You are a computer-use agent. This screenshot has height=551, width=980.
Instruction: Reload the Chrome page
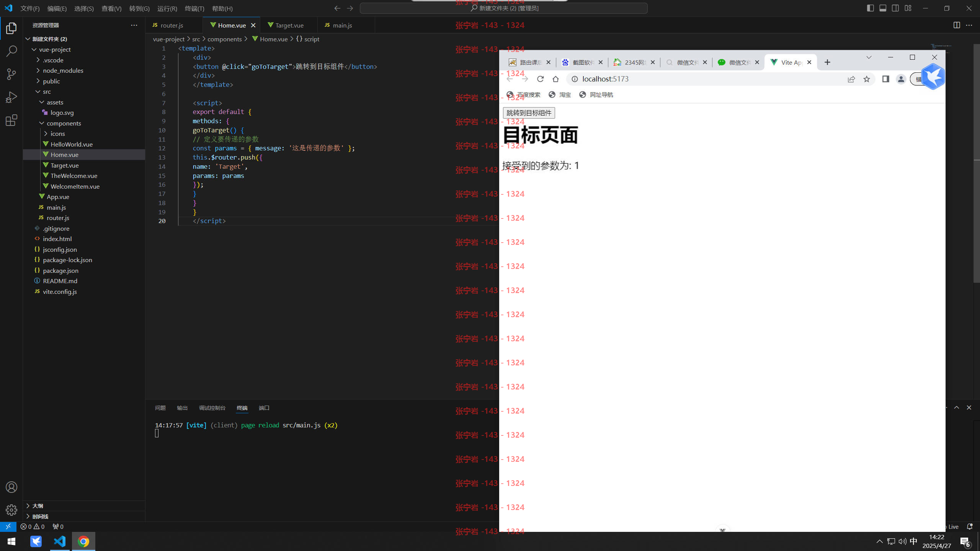pyautogui.click(x=540, y=79)
